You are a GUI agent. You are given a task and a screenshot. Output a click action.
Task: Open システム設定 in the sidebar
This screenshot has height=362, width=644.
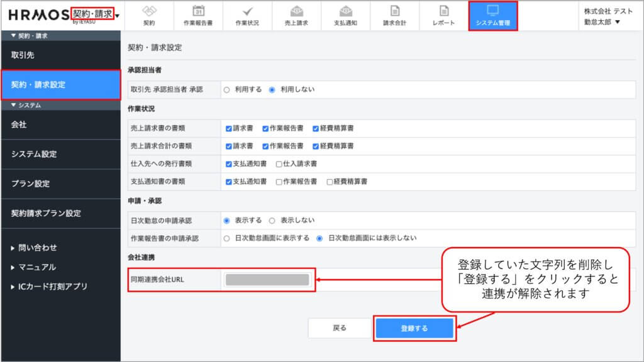(x=38, y=154)
